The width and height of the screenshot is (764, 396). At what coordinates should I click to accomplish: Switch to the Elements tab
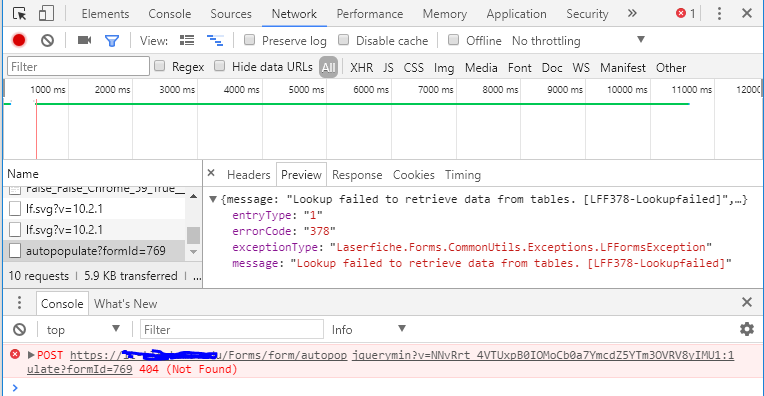pos(105,14)
